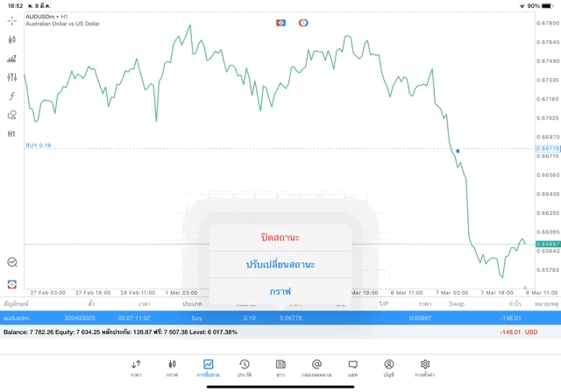
Task: Open the trade panel icon at the bottom left
Action: (12, 284)
